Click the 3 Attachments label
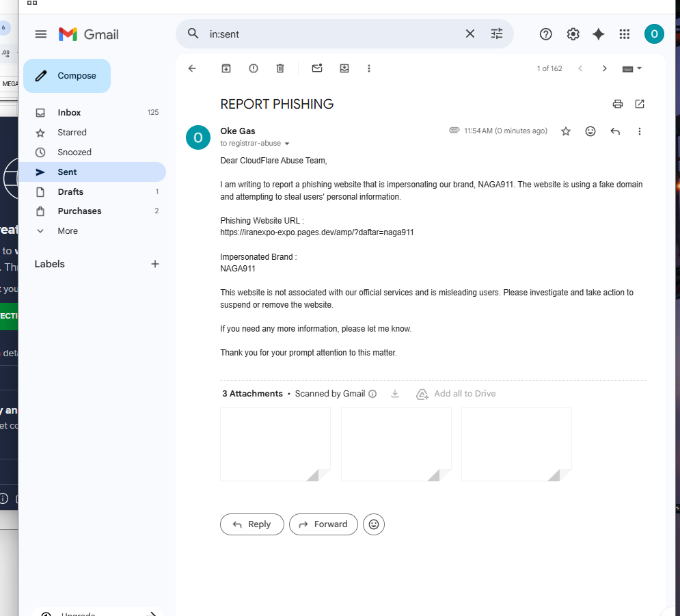The width and height of the screenshot is (680, 616). pos(252,393)
